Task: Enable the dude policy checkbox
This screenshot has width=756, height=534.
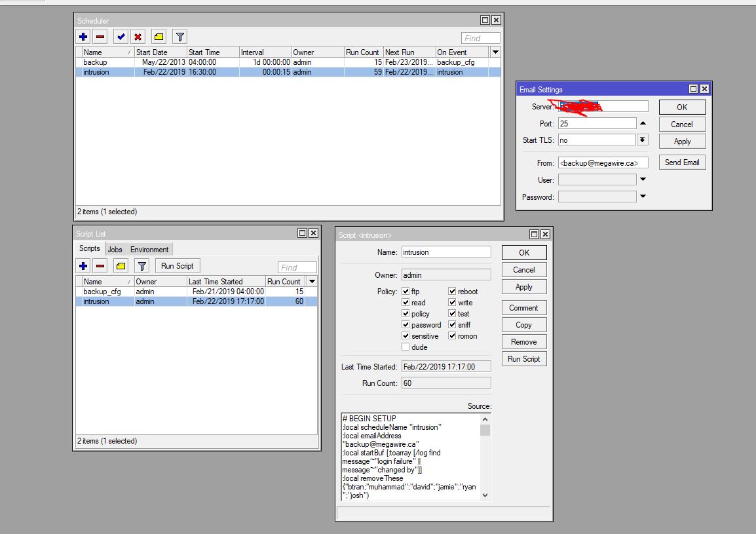Action: click(406, 347)
